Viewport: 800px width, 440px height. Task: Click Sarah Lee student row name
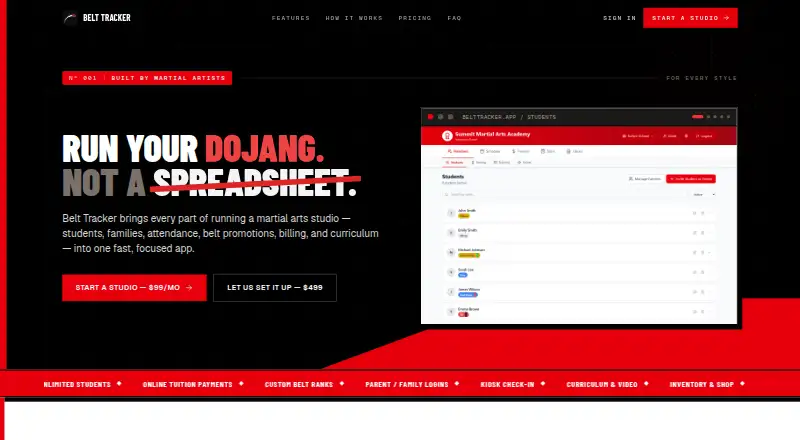(x=466, y=270)
